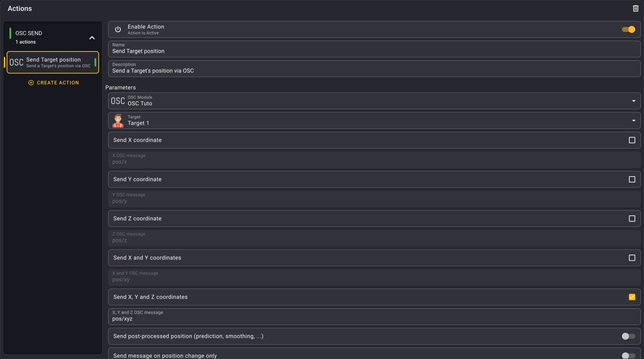Viewport: 644px width, 359px height.
Task: Enable Send post-processed position toggle
Action: click(628, 336)
